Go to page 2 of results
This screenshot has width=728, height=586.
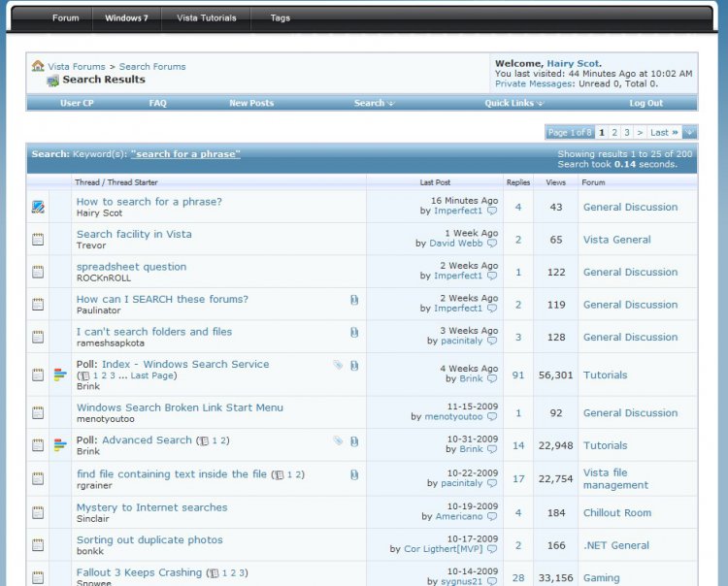point(614,133)
